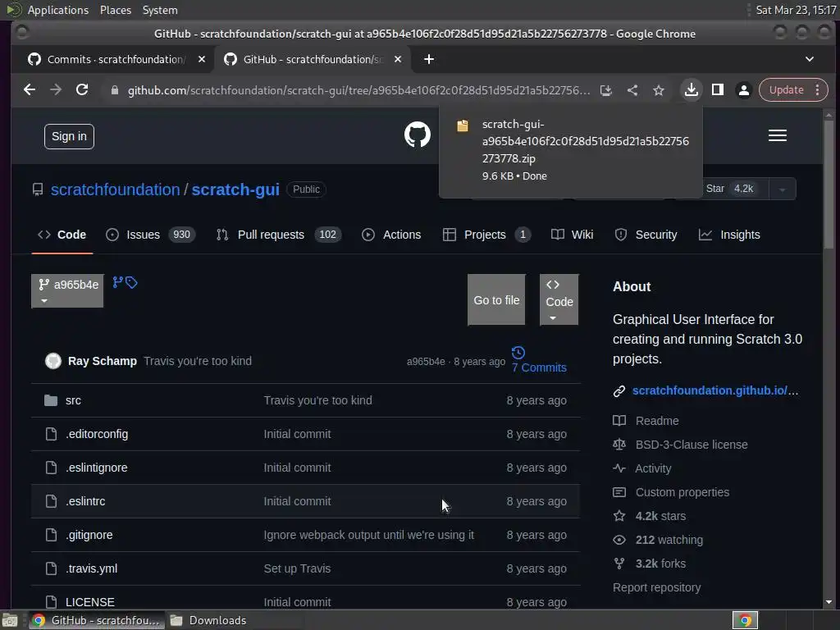Click the install page icon in address bar
Screen dimensions: 840x630
click(606, 90)
